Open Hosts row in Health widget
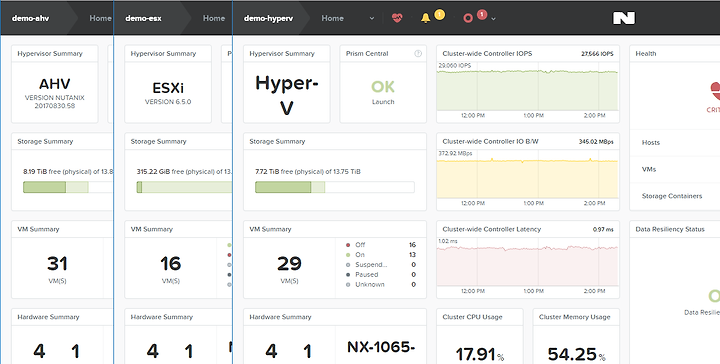Viewport: 720px width, 364px height. (675, 143)
